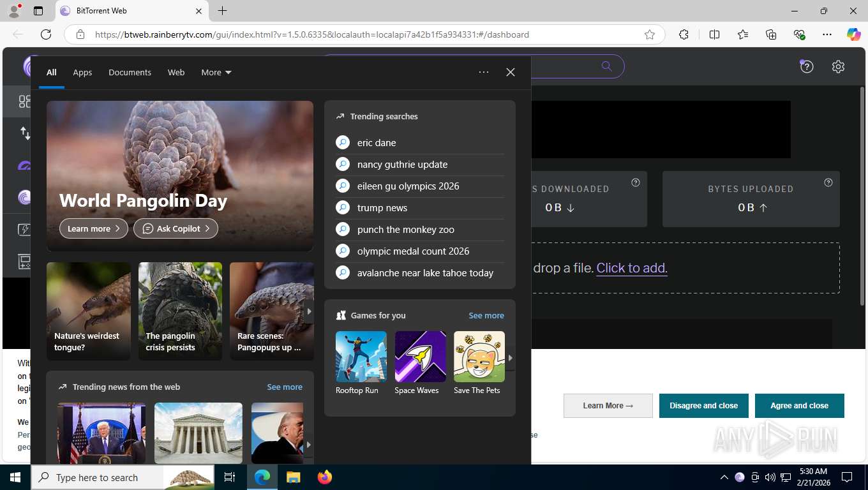This screenshot has height=490, width=868.
Task: Show hidden system tray icons
Action: click(x=724, y=477)
